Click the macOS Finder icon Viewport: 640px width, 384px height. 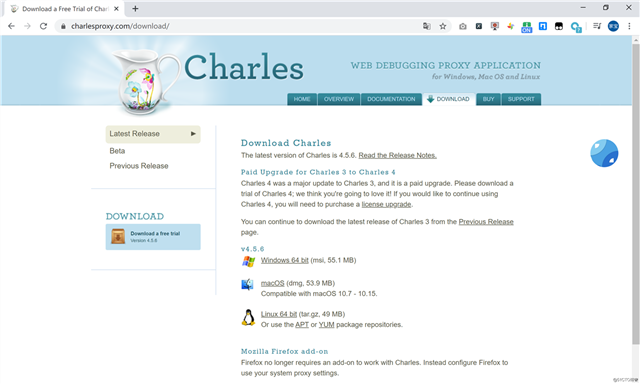coord(247,284)
